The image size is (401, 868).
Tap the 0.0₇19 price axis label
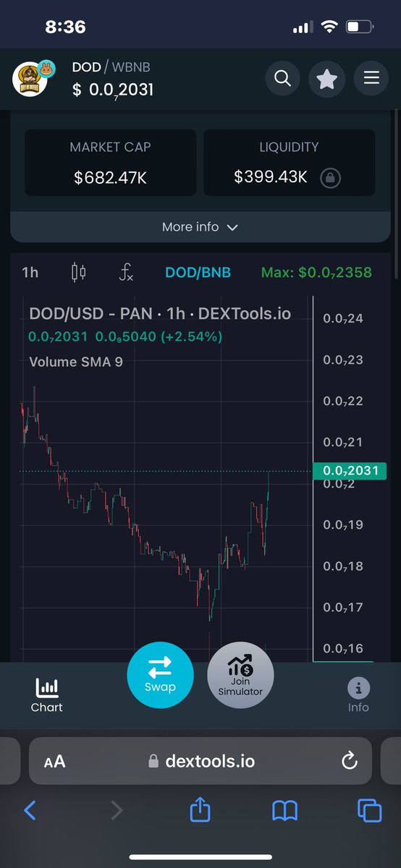coord(343,525)
